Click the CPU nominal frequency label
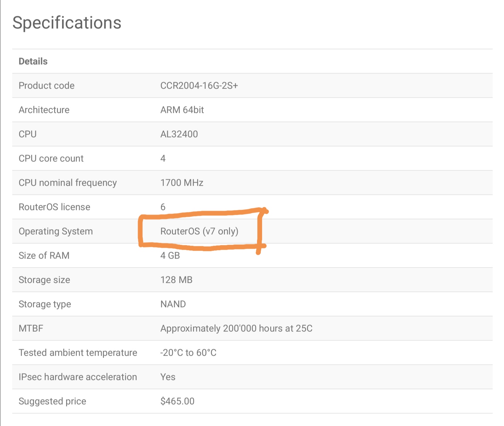Screen dimensions: 504x426 coord(68,183)
